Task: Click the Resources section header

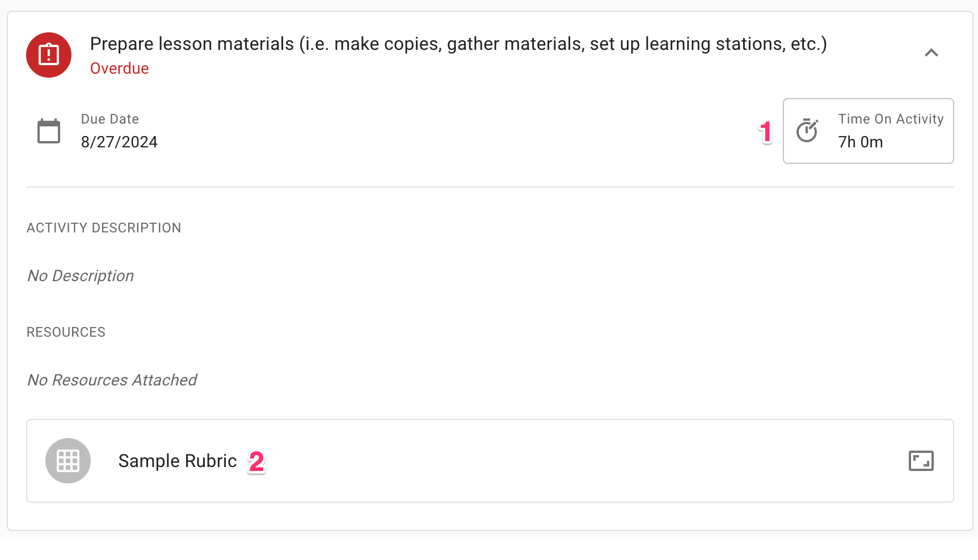Action: (66, 332)
